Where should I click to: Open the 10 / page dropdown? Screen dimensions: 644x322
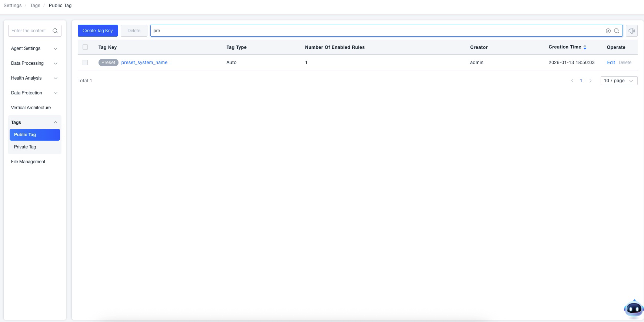coord(618,81)
